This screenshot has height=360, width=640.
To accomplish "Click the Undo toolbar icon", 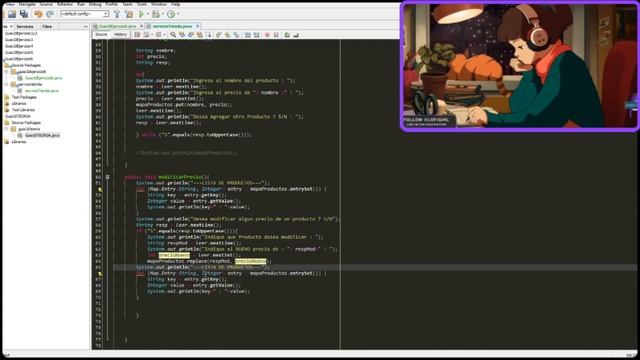I will [38, 14].
